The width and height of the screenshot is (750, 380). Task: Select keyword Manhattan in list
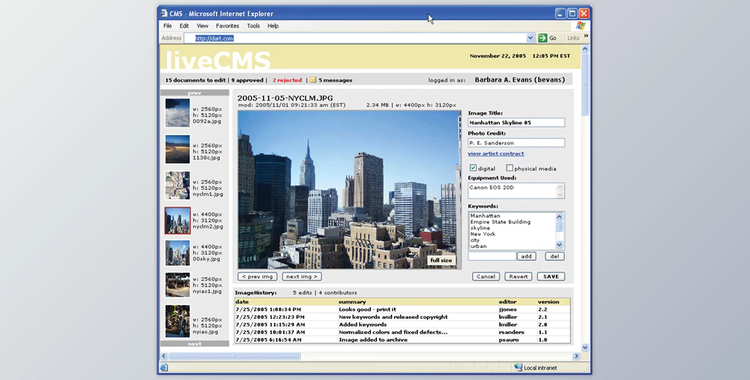coord(485,216)
